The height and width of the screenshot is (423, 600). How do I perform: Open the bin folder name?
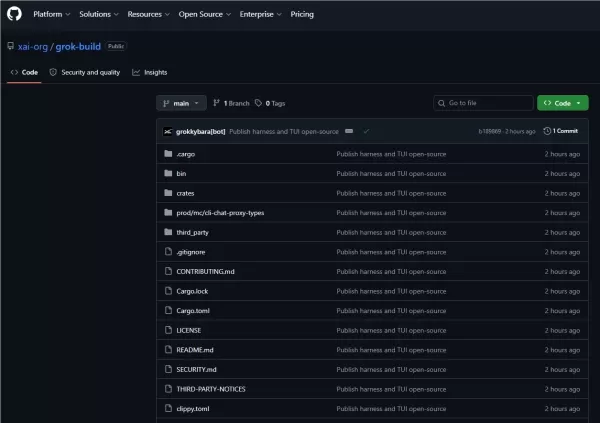pos(181,174)
